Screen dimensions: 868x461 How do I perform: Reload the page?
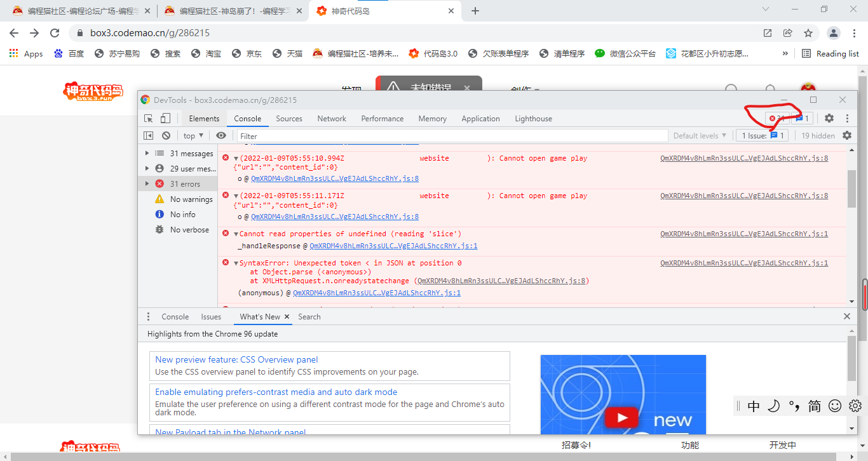[x=55, y=33]
